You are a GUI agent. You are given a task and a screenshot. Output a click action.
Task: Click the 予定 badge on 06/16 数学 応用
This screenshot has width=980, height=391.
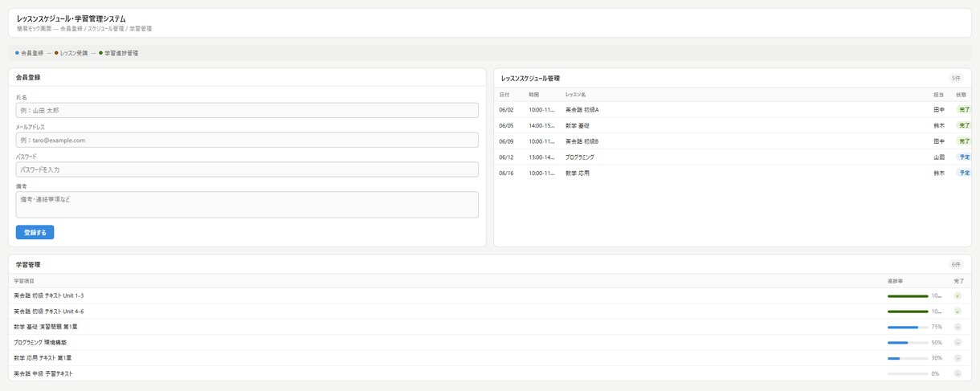(x=964, y=173)
